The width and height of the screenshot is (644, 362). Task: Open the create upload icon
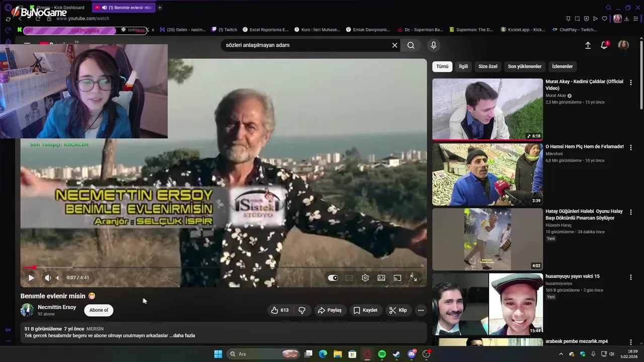[588, 45]
